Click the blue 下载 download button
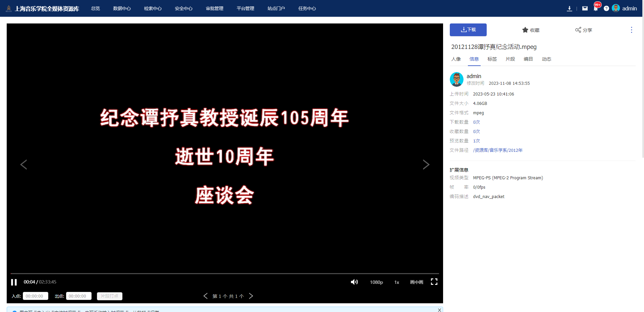Viewport: 644px width, 312px height. click(x=468, y=30)
